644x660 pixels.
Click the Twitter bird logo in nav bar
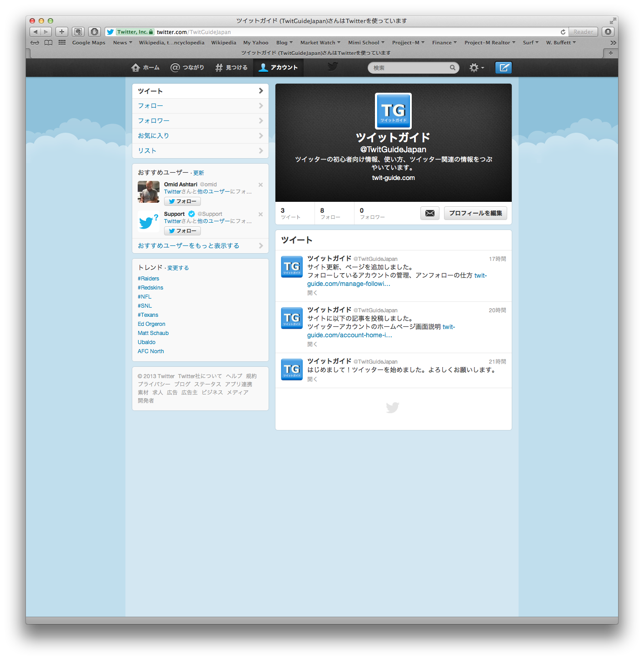click(333, 67)
